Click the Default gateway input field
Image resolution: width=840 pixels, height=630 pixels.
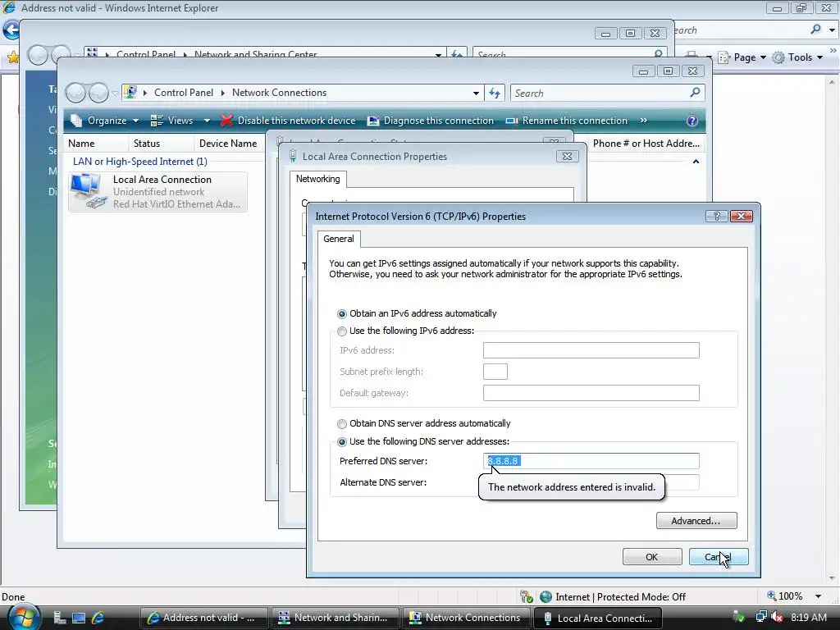(x=591, y=393)
